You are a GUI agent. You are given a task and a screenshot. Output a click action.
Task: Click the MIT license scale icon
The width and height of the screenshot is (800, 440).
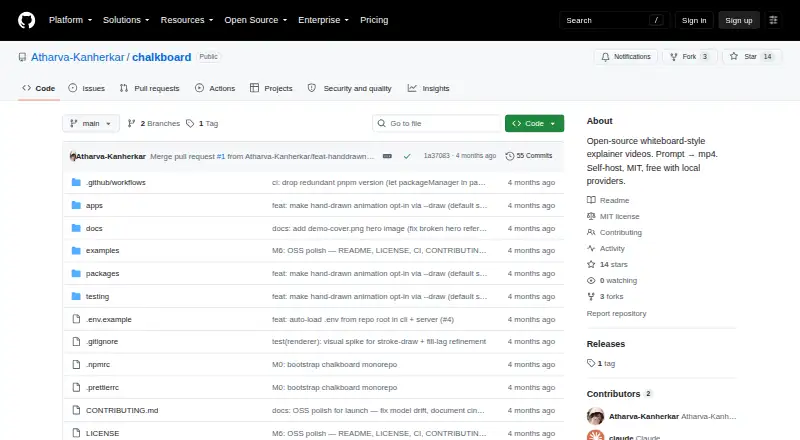click(591, 216)
